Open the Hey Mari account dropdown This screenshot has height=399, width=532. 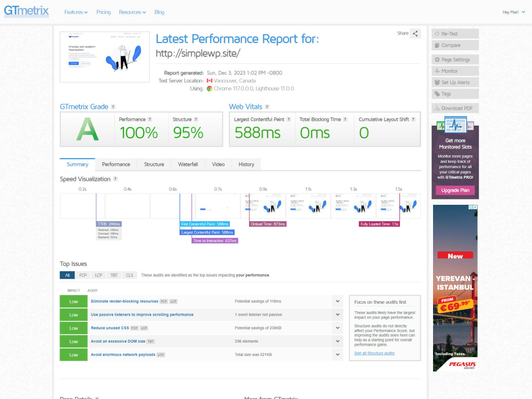[x=514, y=12]
